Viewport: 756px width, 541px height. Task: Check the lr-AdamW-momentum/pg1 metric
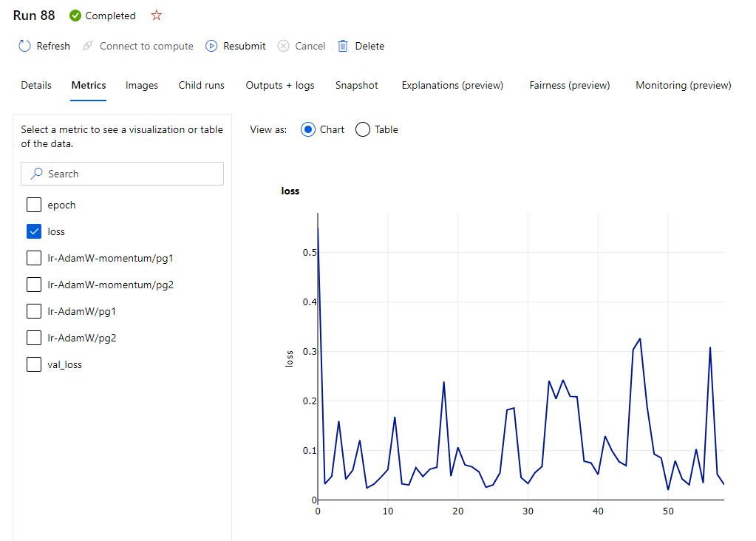click(34, 258)
